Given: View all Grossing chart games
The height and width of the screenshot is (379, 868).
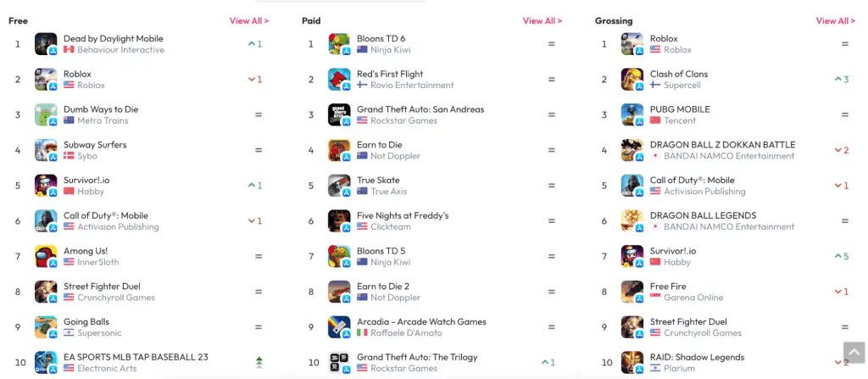Looking at the screenshot, I should point(835,20).
